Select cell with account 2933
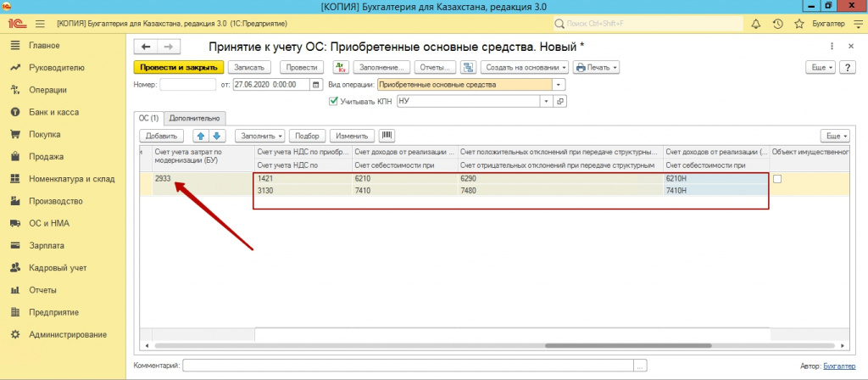 click(x=203, y=184)
